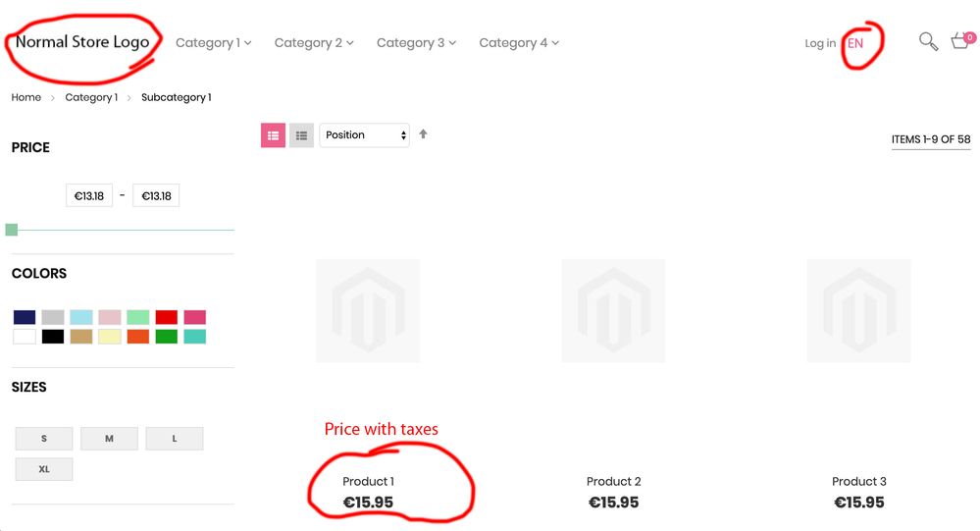This screenshot has width=980, height=531.
Task: Select size S filter
Action: click(44, 439)
